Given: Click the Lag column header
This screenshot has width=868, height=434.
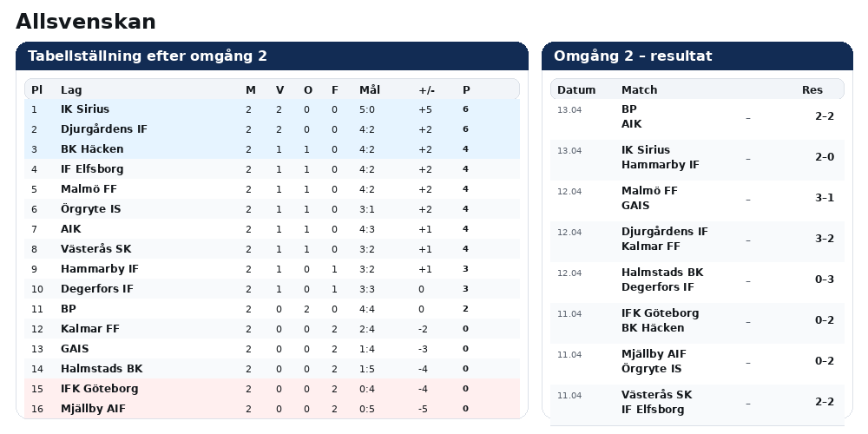Looking at the screenshot, I should 71,90.
